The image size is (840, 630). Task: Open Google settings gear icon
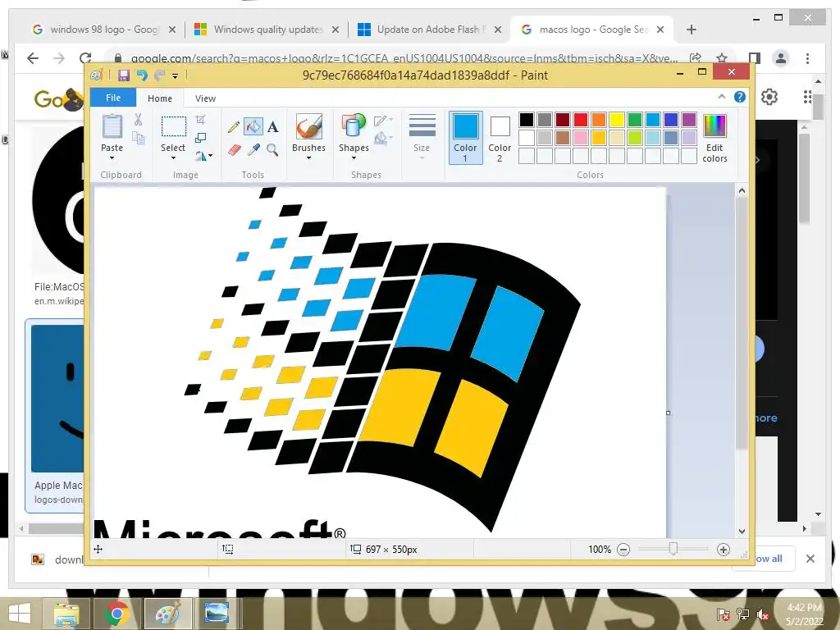point(769,97)
